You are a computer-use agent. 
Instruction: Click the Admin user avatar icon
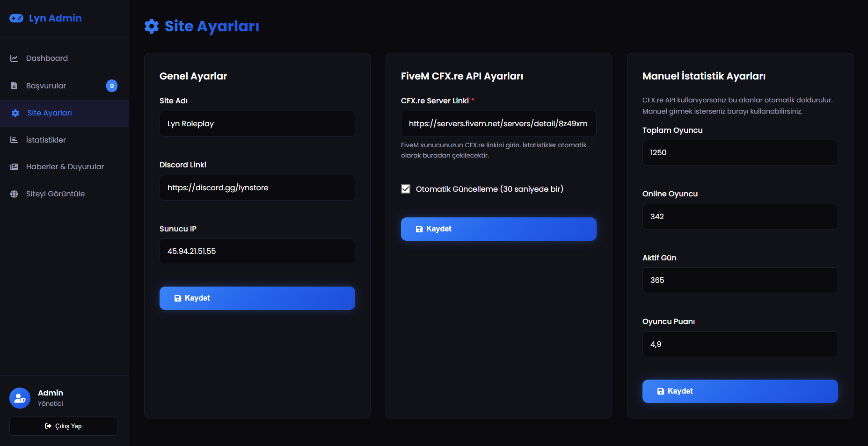pyautogui.click(x=20, y=398)
